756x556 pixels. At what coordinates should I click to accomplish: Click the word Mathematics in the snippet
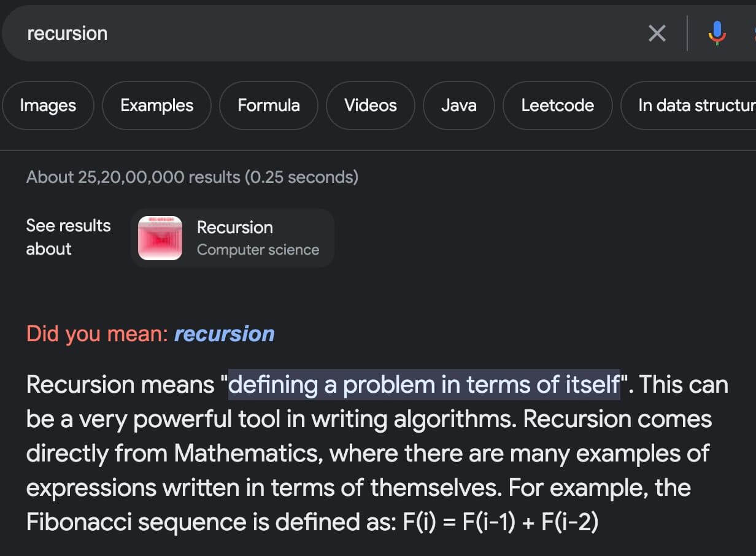[x=249, y=454]
